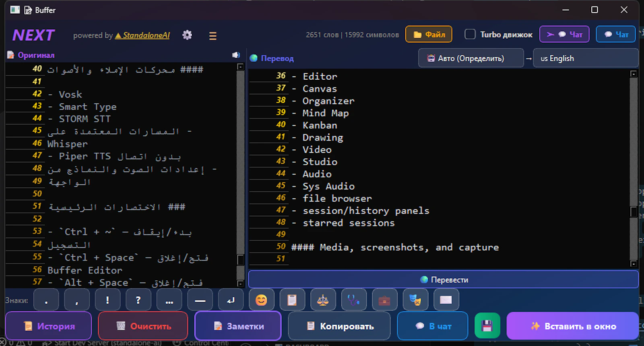Click the envelope email icon button
This screenshot has height=346, width=644.
[446, 300]
